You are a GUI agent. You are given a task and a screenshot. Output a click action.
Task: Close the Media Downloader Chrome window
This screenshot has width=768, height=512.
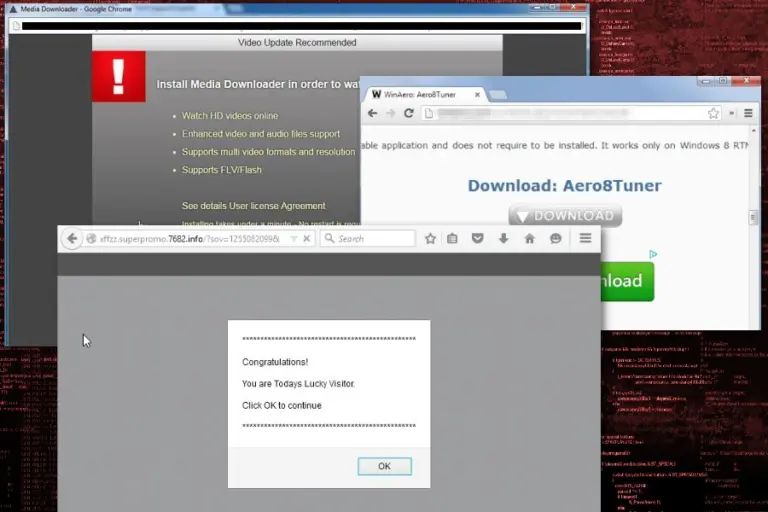click(574, 7)
